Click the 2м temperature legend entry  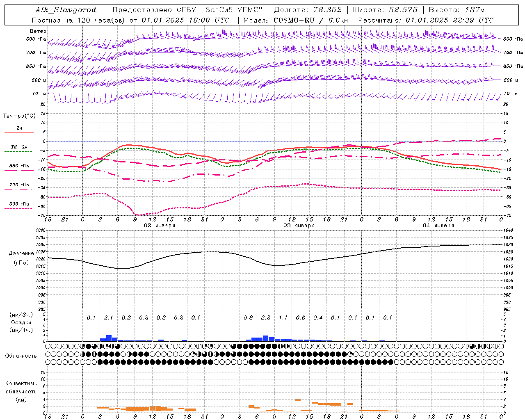pyautogui.click(x=19, y=128)
